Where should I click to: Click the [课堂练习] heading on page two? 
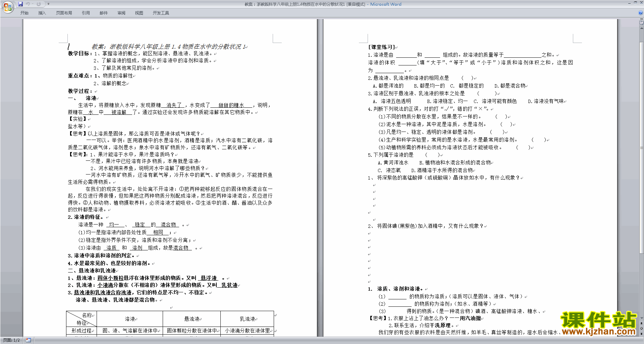(x=382, y=47)
